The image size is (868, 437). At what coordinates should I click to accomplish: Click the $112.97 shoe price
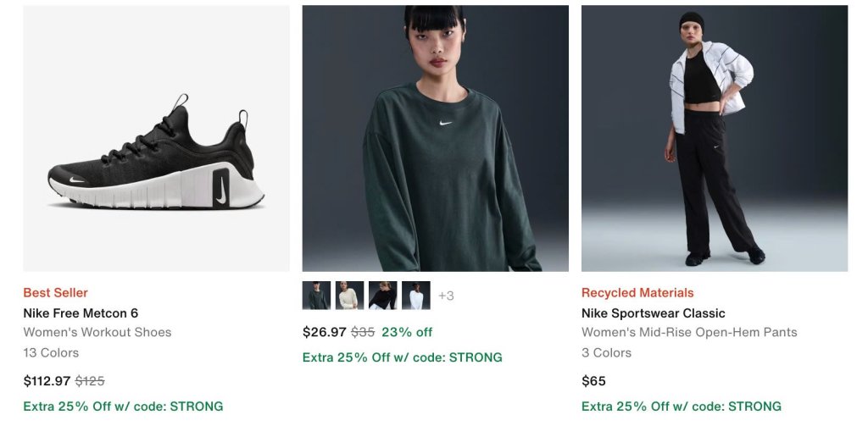coord(47,381)
